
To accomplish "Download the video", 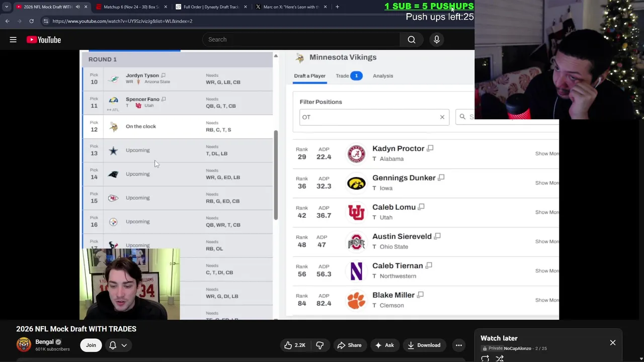I will [424, 345].
